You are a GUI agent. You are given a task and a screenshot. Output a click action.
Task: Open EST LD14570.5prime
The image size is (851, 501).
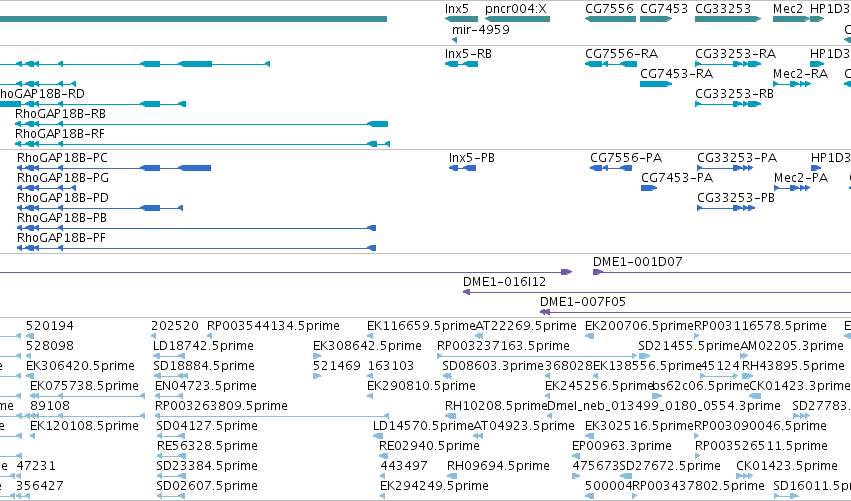click(x=424, y=427)
